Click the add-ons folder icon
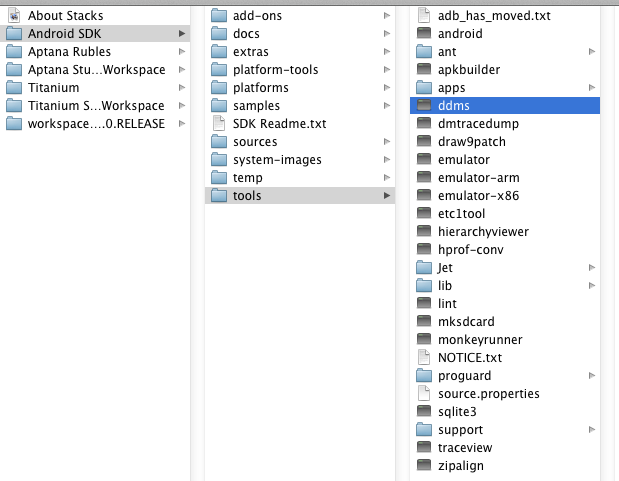619x481 pixels. tap(219, 16)
